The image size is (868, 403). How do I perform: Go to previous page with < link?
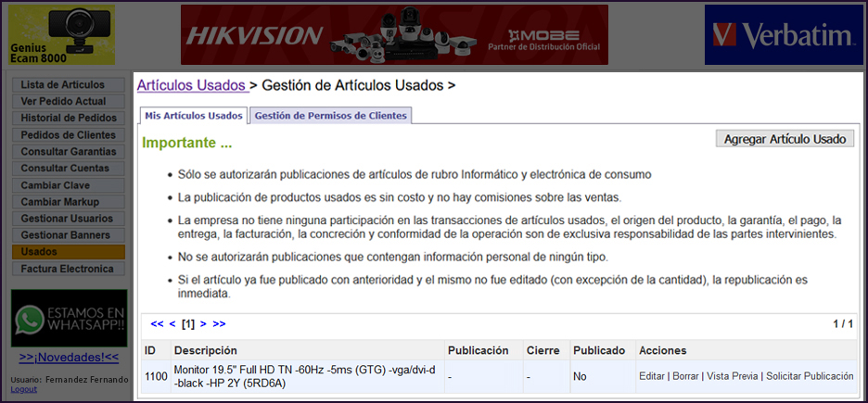coord(172,324)
